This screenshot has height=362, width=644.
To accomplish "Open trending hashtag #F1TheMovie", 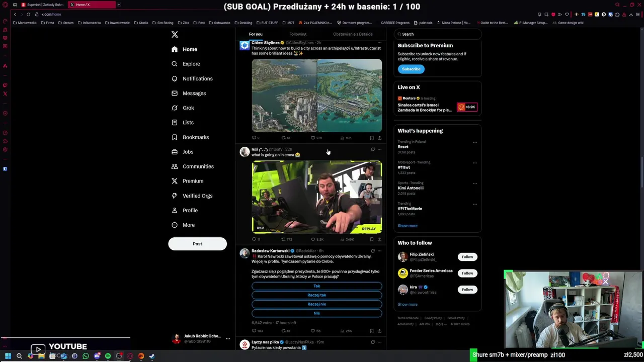I will [x=410, y=209].
